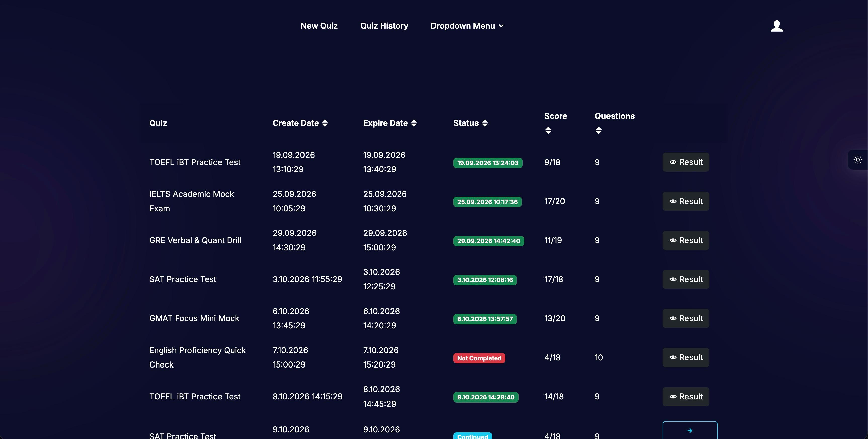This screenshot has width=868, height=439.
Task: View Result for GMAT Focus Mini Mock
Action: tap(686, 318)
